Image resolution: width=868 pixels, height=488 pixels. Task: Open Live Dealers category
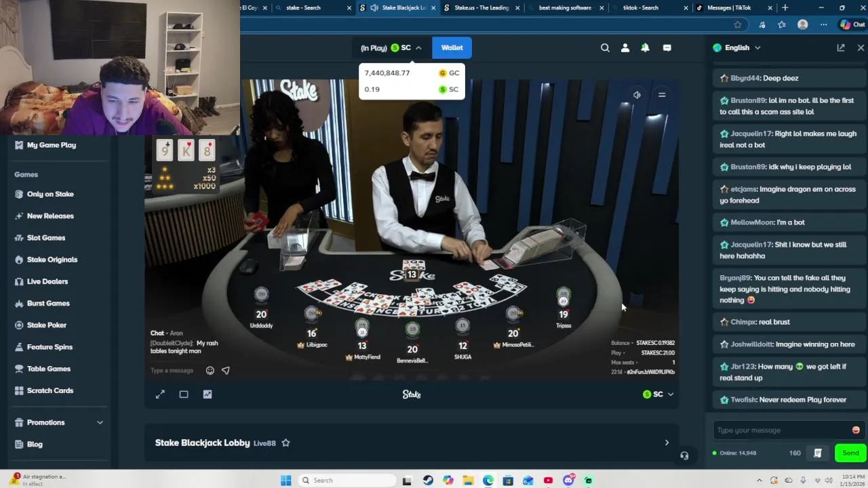(47, 281)
